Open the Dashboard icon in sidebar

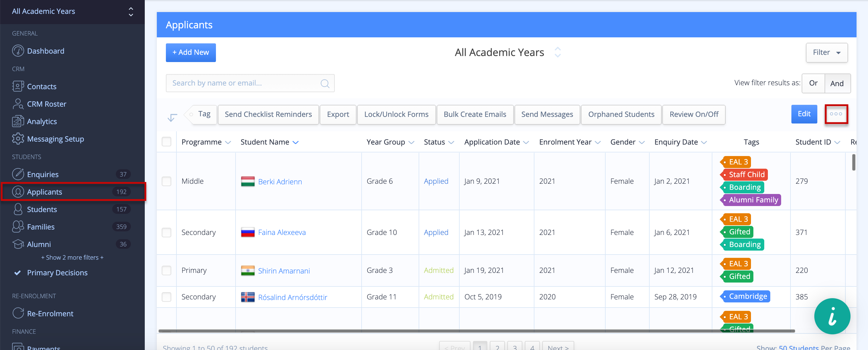click(18, 51)
